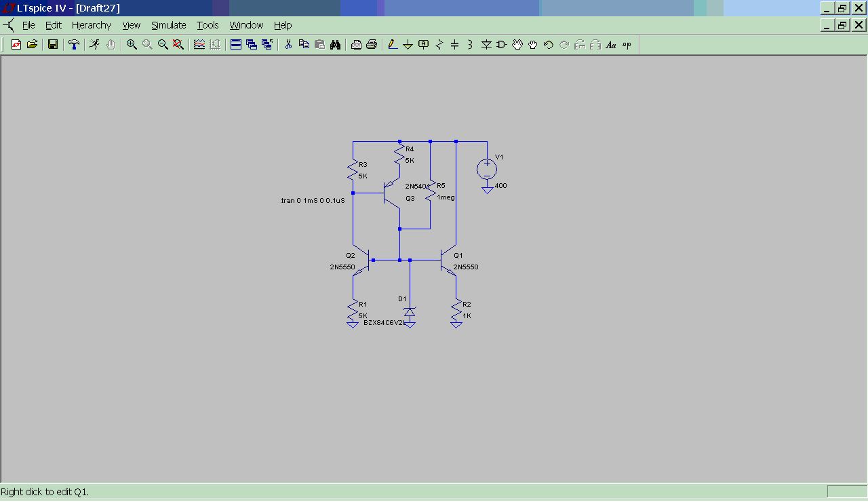
Task: Click the .tran directive text
Action: (312, 201)
